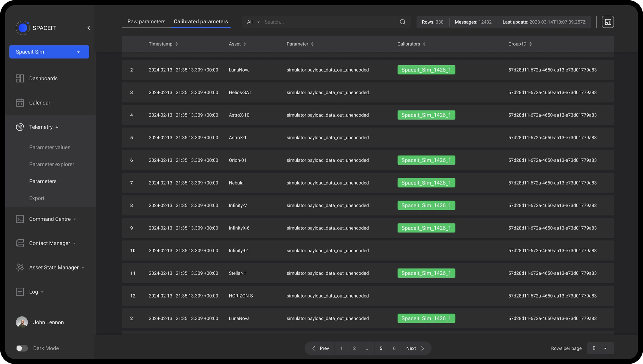643x364 pixels.
Task: Click the parameter name in row 10
Action: [x=328, y=251]
